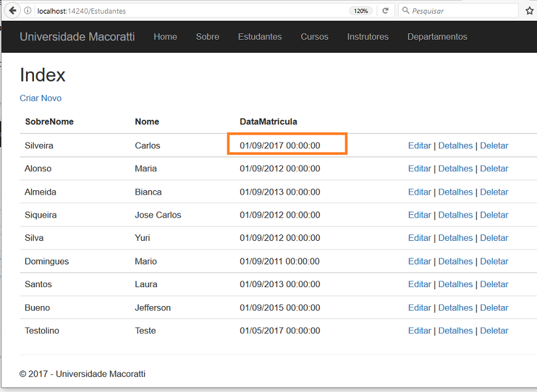Select the 2017 copyright footer text

[82, 374]
